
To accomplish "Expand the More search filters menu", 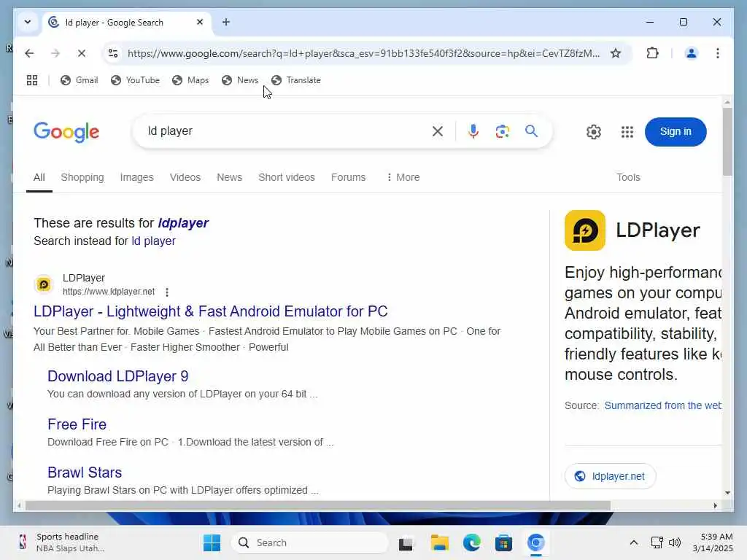I will pyautogui.click(x=403, y=178).
